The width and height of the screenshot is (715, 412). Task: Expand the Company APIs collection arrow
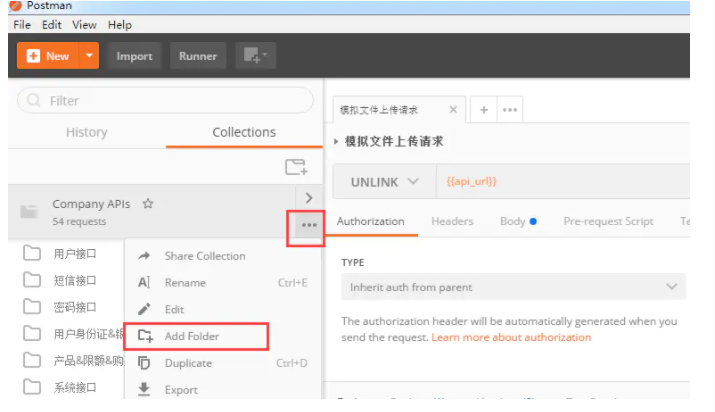(309, 198)
